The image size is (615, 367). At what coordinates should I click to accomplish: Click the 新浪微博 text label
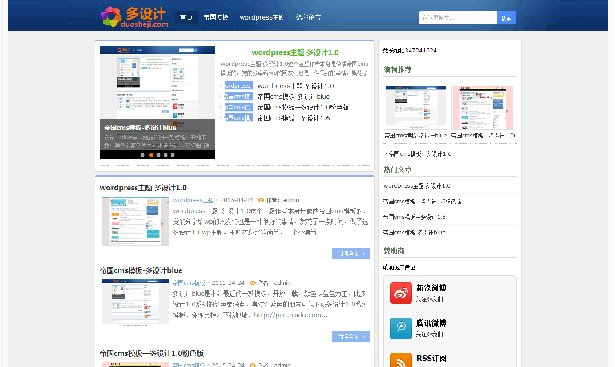(x=431, y=287)
